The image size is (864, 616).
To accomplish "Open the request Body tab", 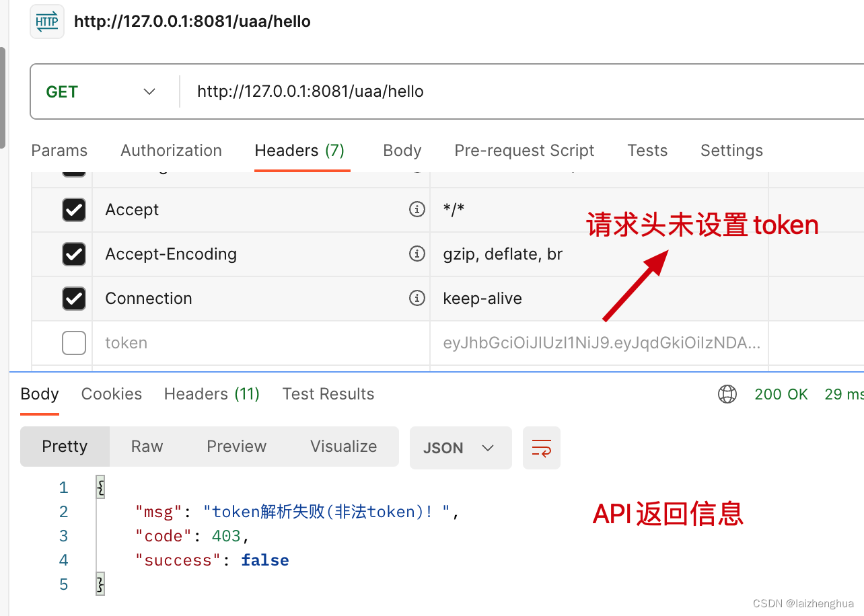I will coord(402,151).
